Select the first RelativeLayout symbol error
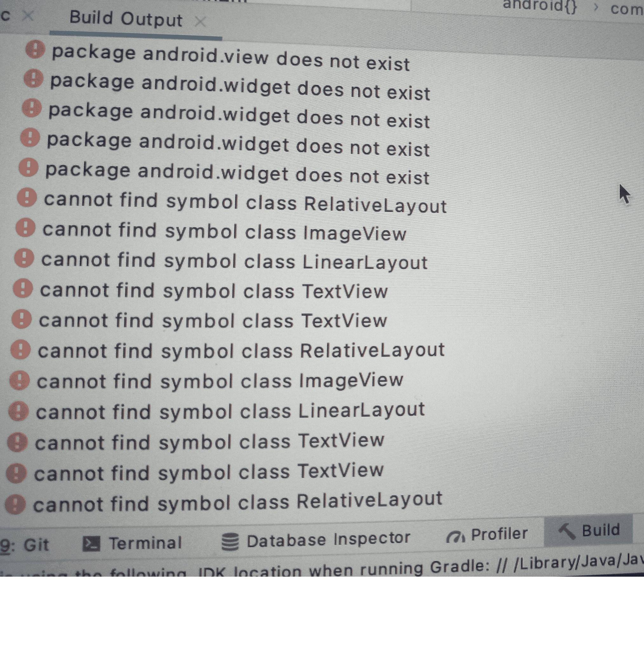The width and height of the screenshot is (644, 646). pos(245,203)
